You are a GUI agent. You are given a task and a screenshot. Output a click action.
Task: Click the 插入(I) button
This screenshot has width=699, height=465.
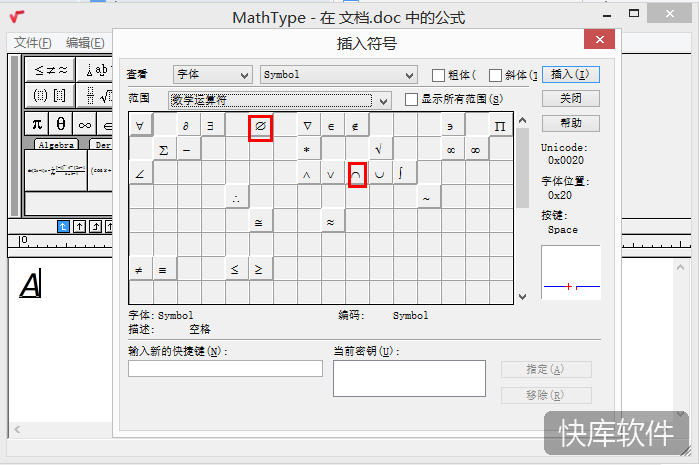click(571, 74)
